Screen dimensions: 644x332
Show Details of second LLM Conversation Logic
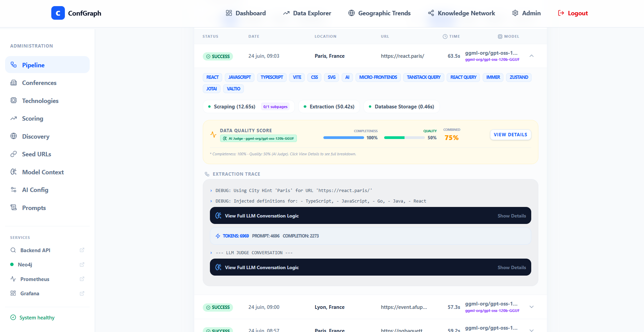pos(512,267)
